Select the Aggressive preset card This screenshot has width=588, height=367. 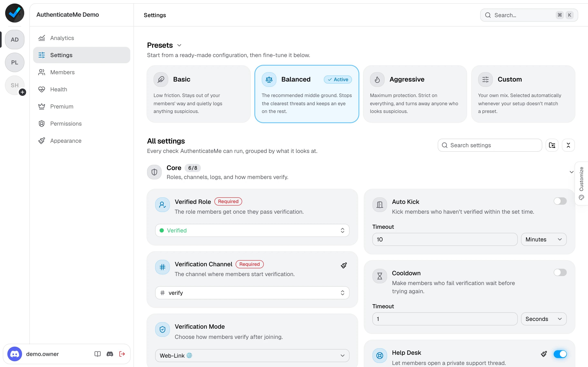[x=415, y=94]
